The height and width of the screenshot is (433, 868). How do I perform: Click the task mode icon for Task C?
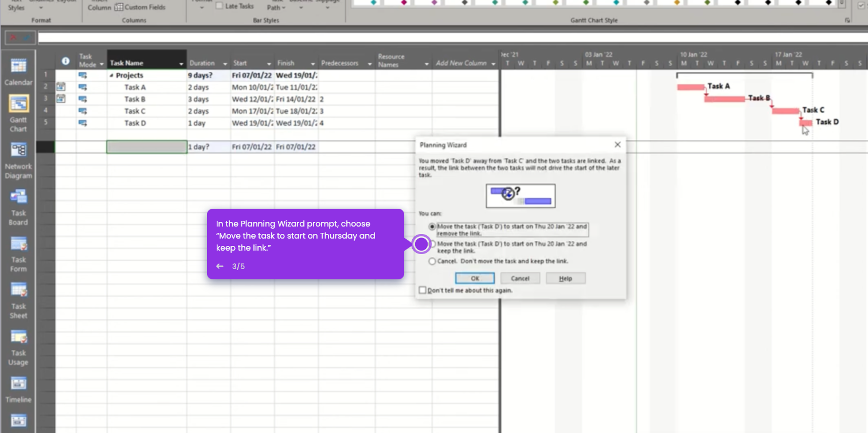point(83,111)
